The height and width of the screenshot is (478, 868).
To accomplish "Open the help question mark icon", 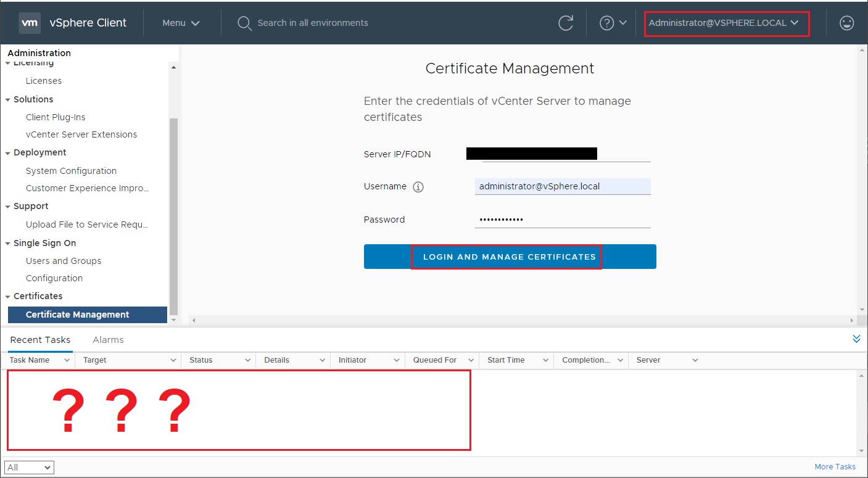I will point(607,23).
